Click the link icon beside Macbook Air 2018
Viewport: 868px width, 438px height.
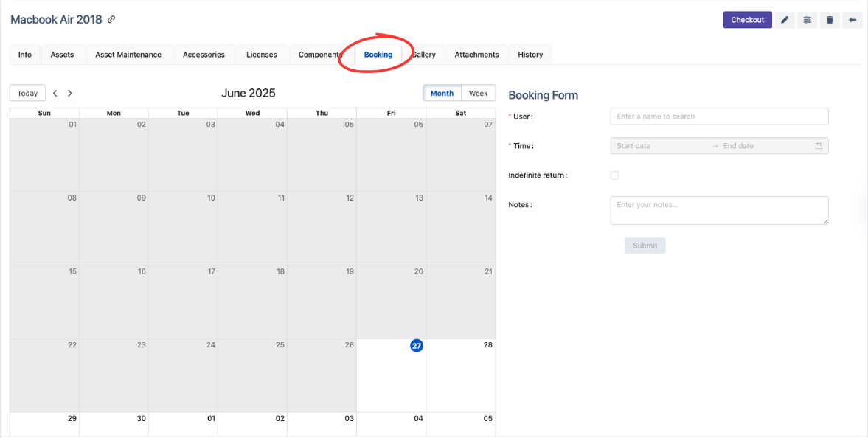pyautogui.click(x=111, y=20)
